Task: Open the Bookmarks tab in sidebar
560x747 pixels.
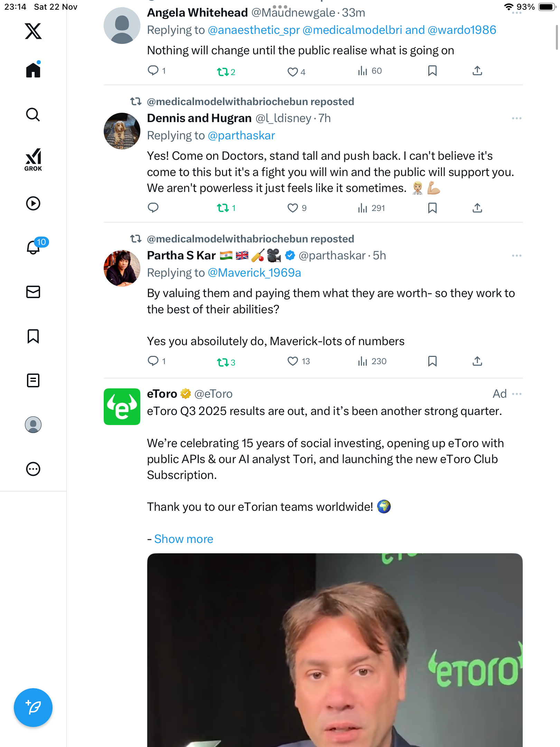Action: 33,336
